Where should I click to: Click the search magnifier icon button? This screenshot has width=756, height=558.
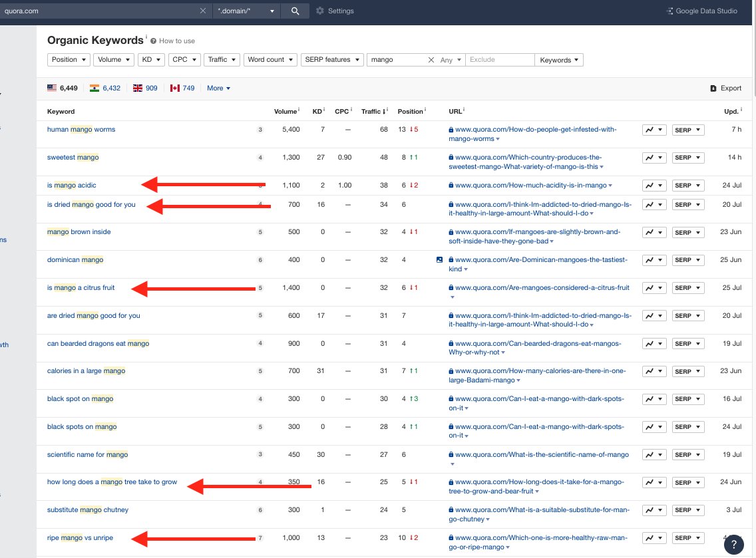(295, 11)
